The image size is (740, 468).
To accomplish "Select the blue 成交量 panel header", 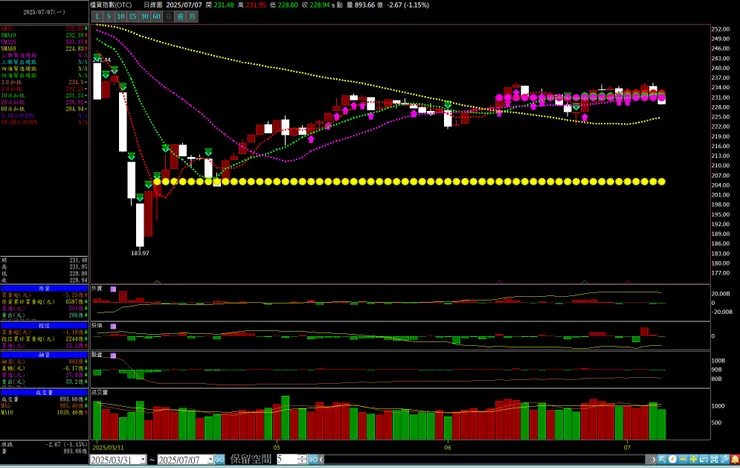I will (x=44, y=393).
